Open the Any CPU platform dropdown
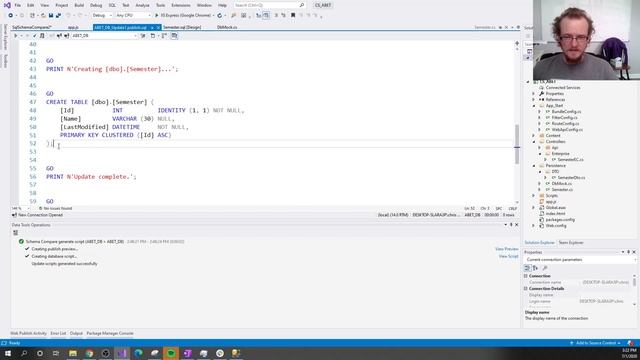This screenshot has height=360, width=640. (133, 16)
